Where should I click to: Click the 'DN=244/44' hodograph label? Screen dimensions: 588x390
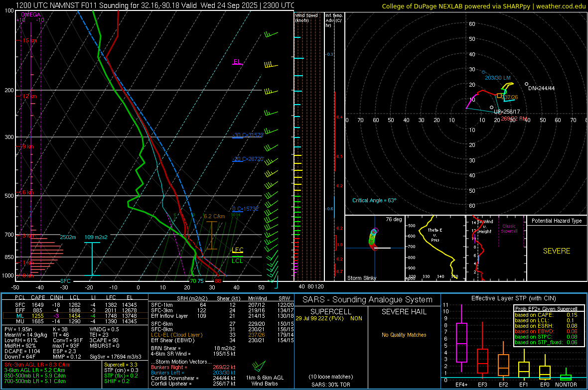pyautogui.click(x=541, y=89)
